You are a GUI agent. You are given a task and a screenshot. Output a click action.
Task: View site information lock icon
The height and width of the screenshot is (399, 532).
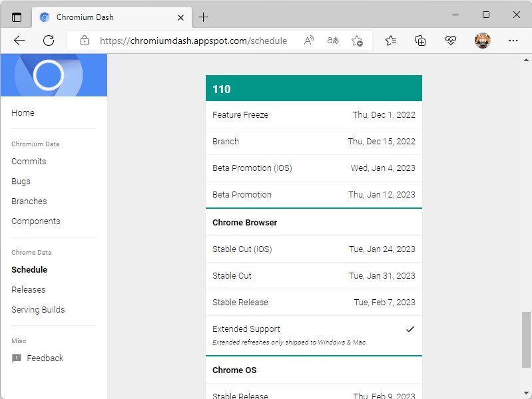(x=85, y=41)
